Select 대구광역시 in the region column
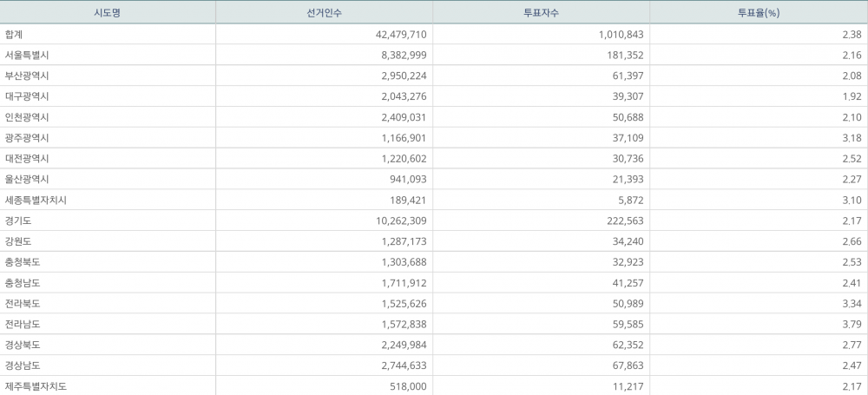868x395 pixels. (27, 96)
